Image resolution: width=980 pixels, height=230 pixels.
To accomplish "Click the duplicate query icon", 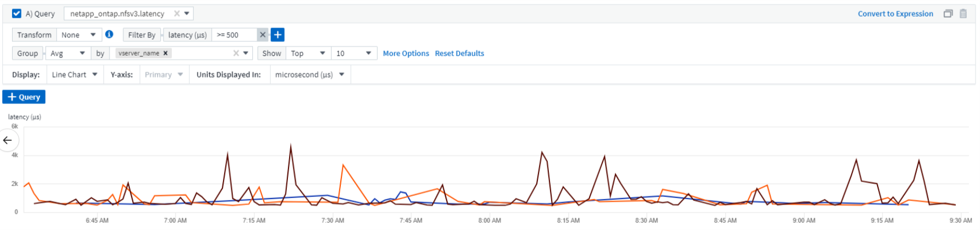I will pos(948,14).
